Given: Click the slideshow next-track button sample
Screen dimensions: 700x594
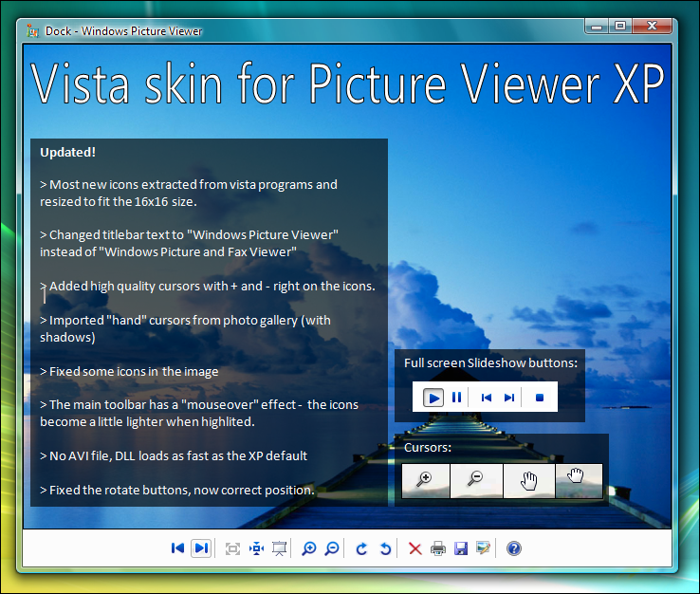Looking at the screenshot, I should pos(509,398).
